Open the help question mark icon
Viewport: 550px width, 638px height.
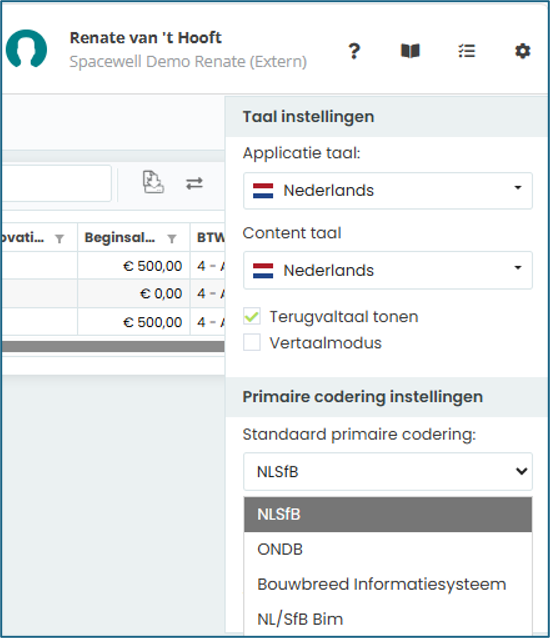coord(354,51)
